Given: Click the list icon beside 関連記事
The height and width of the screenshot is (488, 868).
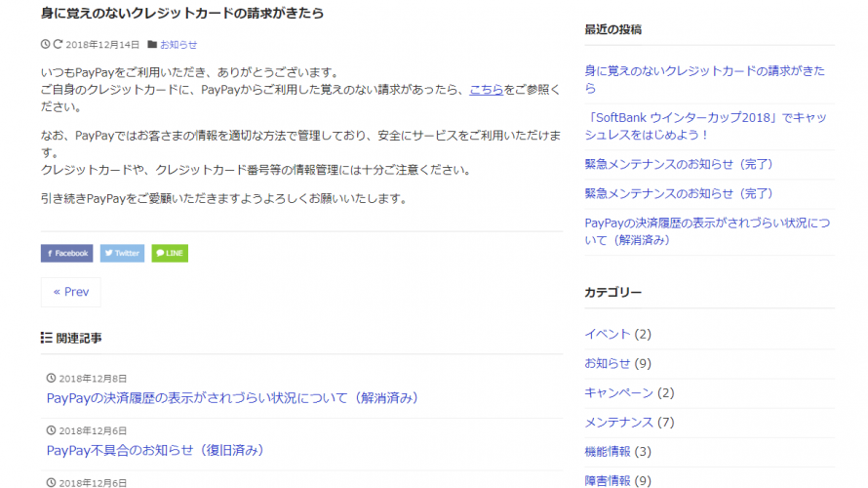Looking at the screenshot, I should [47, 338].
